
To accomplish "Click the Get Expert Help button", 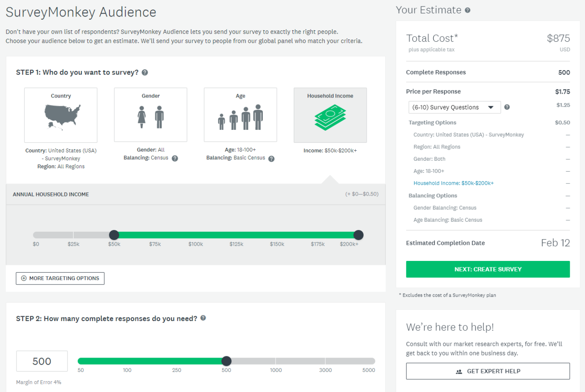I will (x=488, y=371).
